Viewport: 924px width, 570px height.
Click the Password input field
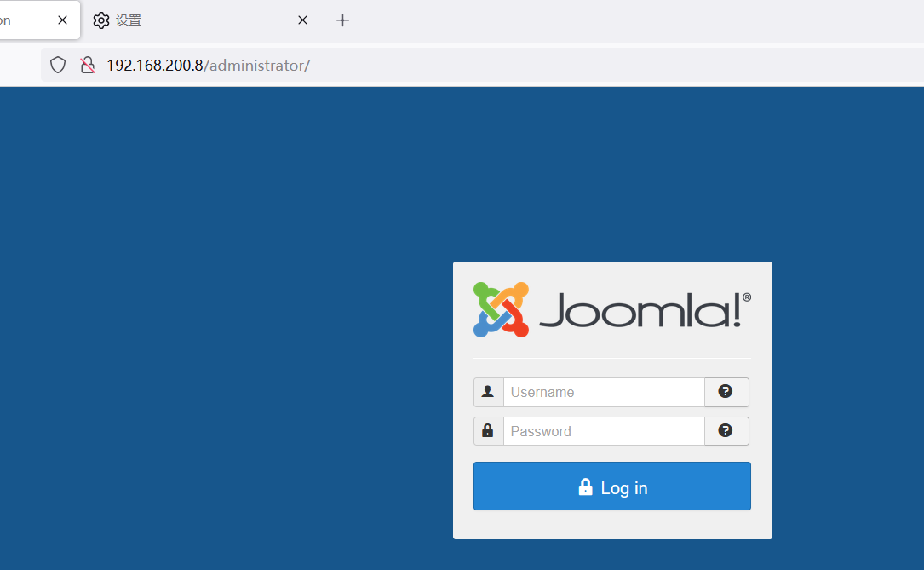click(x=604, y=431)
